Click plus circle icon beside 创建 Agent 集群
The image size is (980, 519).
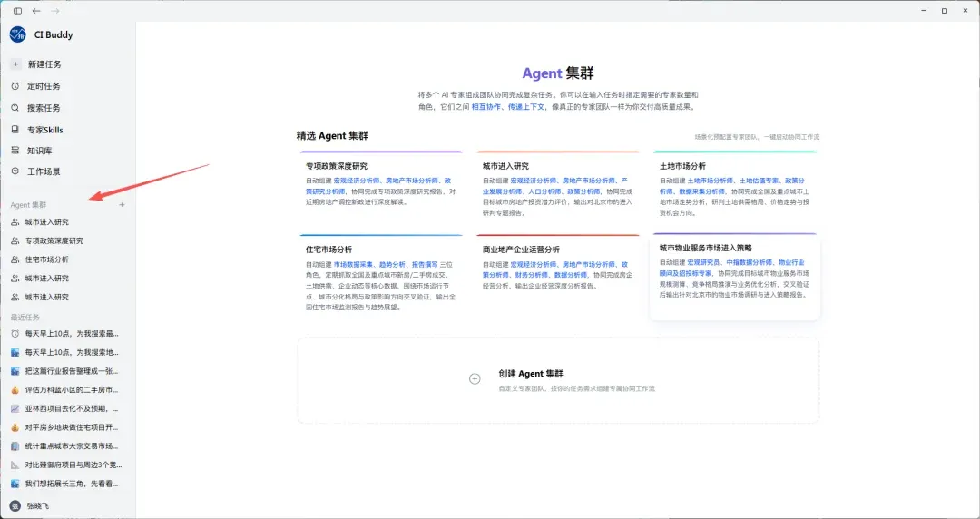pyautogui.click(x=475, y=379)
